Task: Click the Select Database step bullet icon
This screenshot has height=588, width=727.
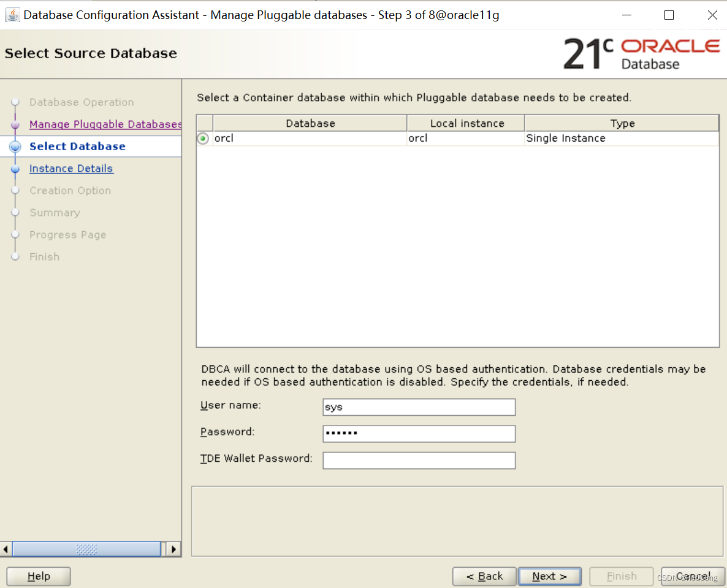Action: [15, 147]
